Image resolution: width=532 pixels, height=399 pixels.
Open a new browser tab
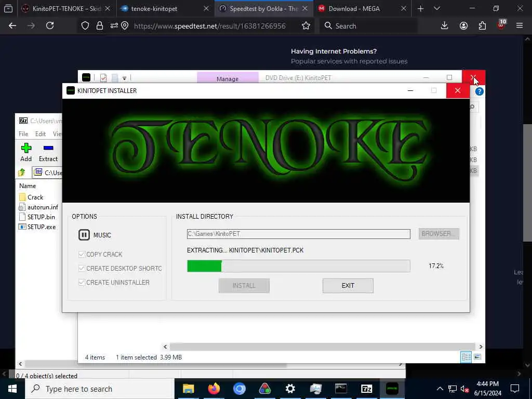[420, 8]
